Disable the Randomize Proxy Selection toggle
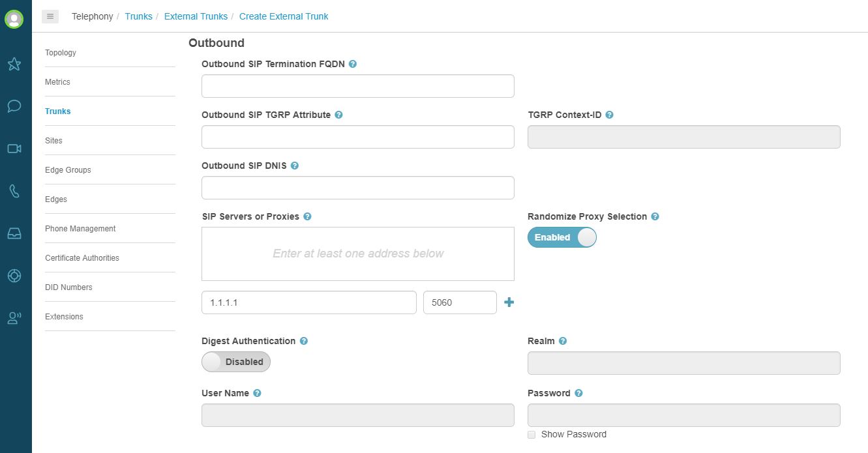The width and height of the screenshot is (868, 453). click(562, 237)
